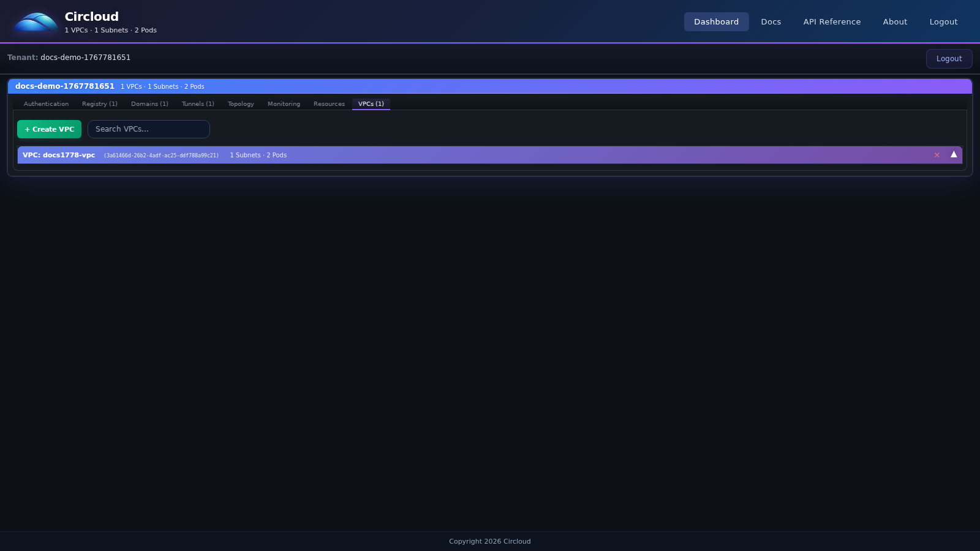980x551 pixels.
Task: Collapse the docs1778-vpc row with triangle arrow
Action: (954, 155)
